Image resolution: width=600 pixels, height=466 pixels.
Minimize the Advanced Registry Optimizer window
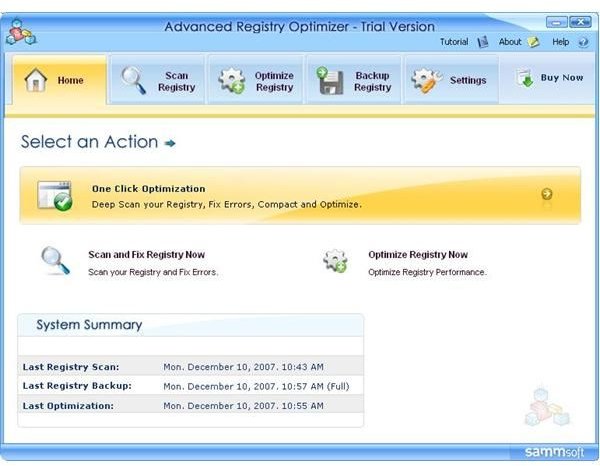[557, 22]
